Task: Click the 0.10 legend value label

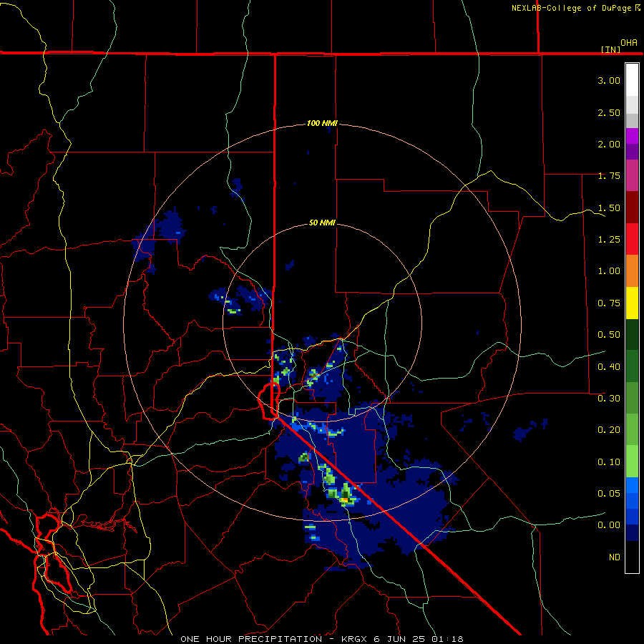Action: coord(609,462)
